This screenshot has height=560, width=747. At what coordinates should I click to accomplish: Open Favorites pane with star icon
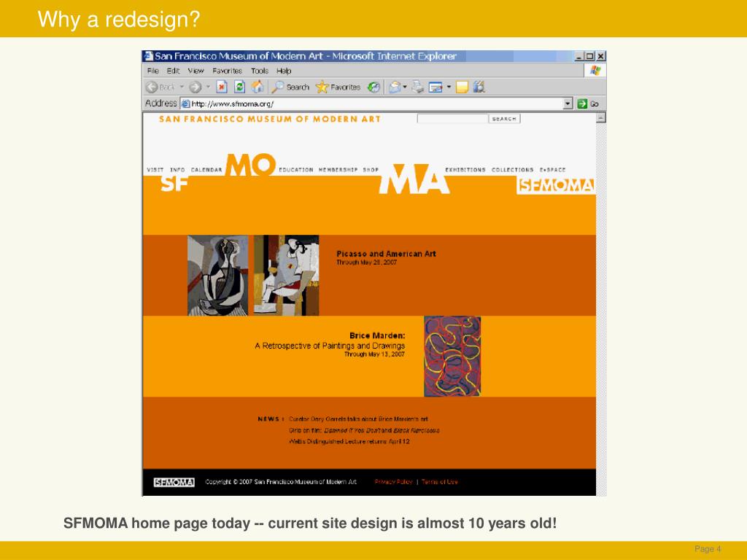click(x=322, y=87)
